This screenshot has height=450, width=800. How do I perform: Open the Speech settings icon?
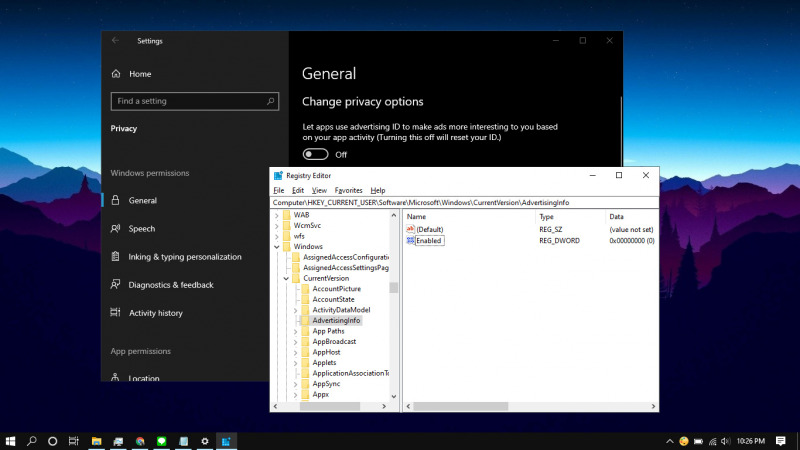click(116, 229)
